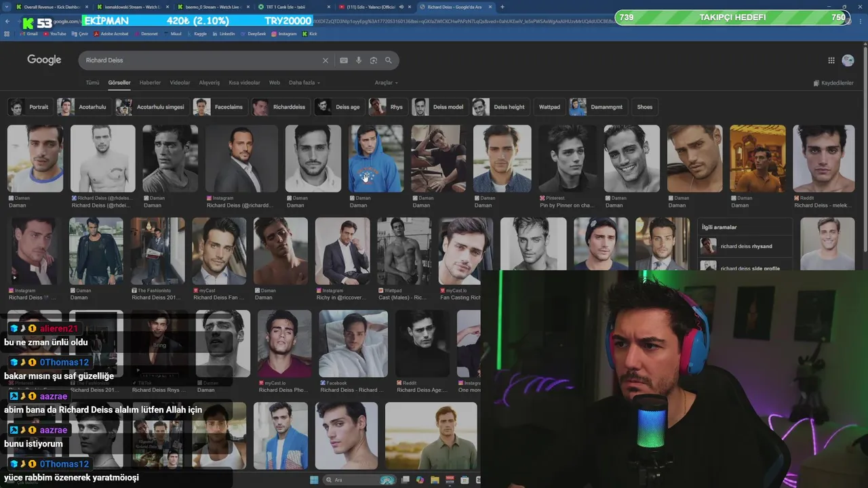The image size is (868, 488).
Task: Filter by the Deiss height chip
Action: coord(500,107)
